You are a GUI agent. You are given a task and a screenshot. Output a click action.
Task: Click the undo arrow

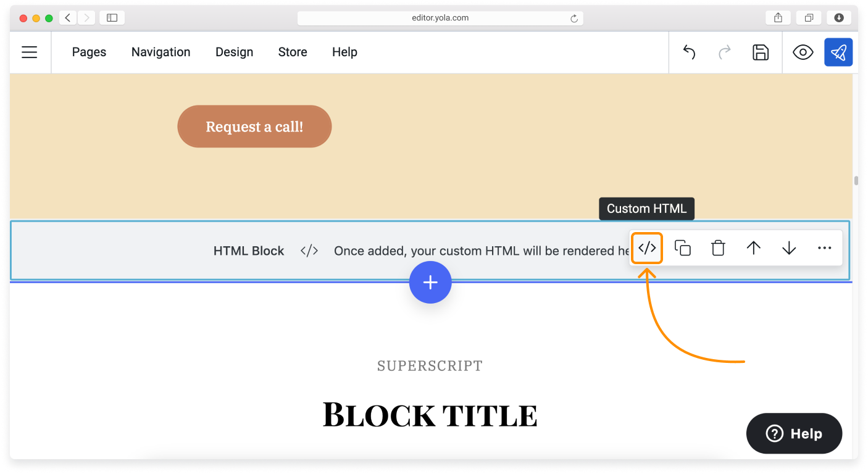pyautogui.click(x=689, y=52)
